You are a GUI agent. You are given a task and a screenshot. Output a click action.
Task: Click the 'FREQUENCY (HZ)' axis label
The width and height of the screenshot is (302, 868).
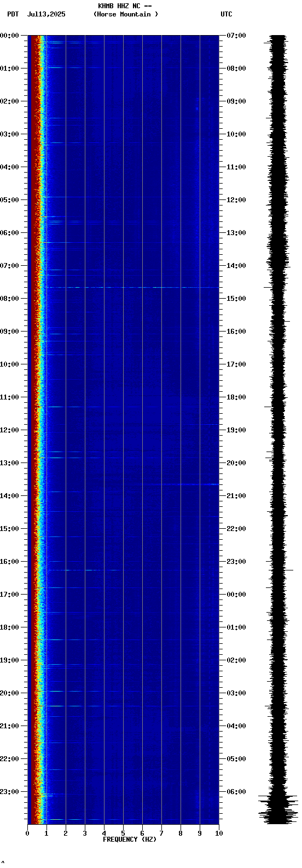click(130, 840)
